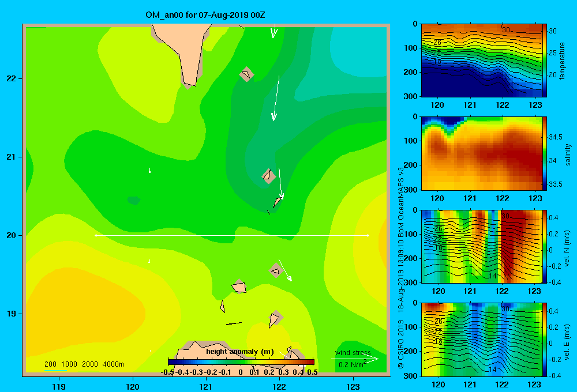
Task: Click the "0.2 N/m" wind stress value
Action: pyautogui.click(x=351, y=365)
